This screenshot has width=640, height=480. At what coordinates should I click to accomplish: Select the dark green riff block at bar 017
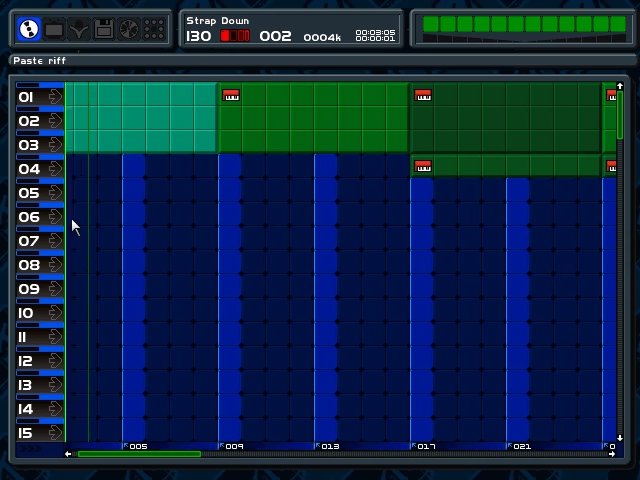(506, 118)
